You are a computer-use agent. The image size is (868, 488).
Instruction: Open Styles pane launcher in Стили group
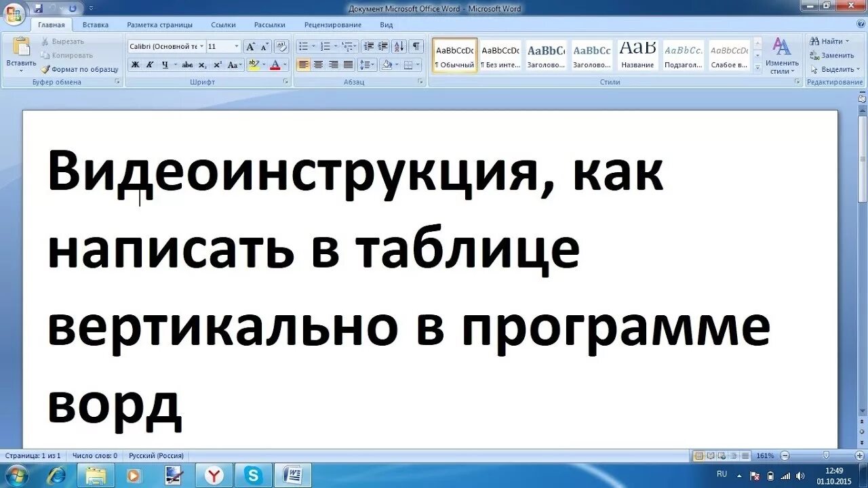coord(797,82)
